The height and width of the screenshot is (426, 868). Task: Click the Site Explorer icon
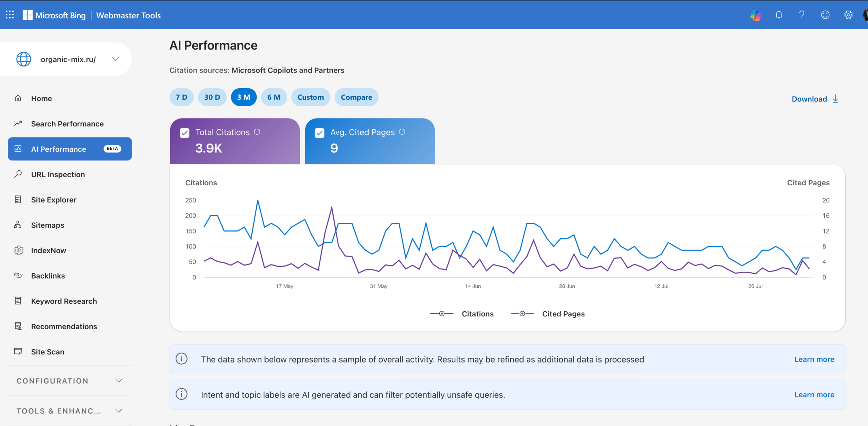pyautogui.click(x=18, y=200)
